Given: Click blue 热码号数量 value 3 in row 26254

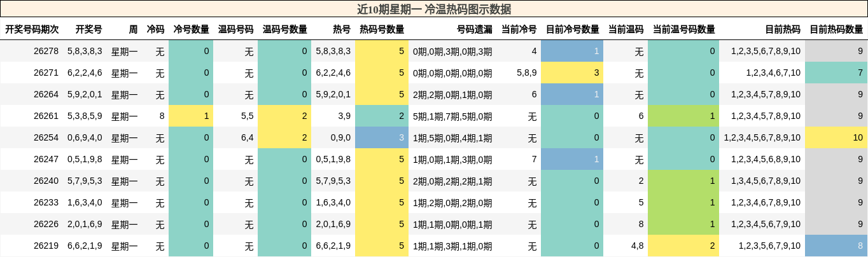Looking at the screenshot, I should point(382,137).
